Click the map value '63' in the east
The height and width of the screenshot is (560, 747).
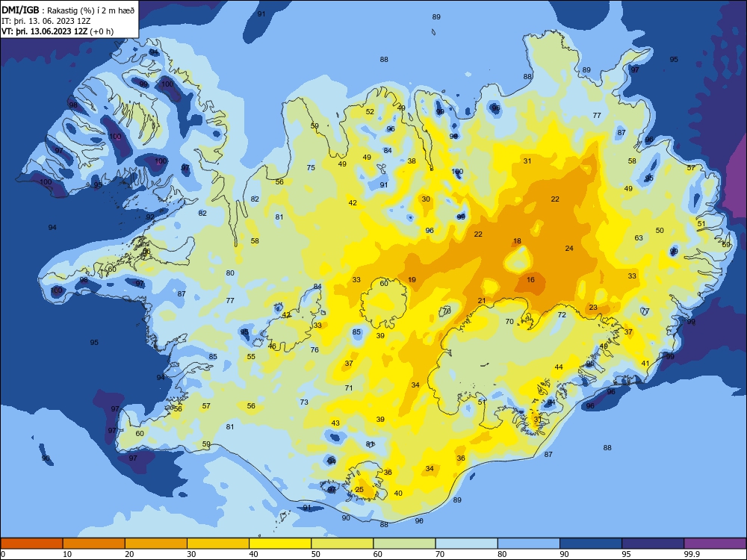[639, 237]
